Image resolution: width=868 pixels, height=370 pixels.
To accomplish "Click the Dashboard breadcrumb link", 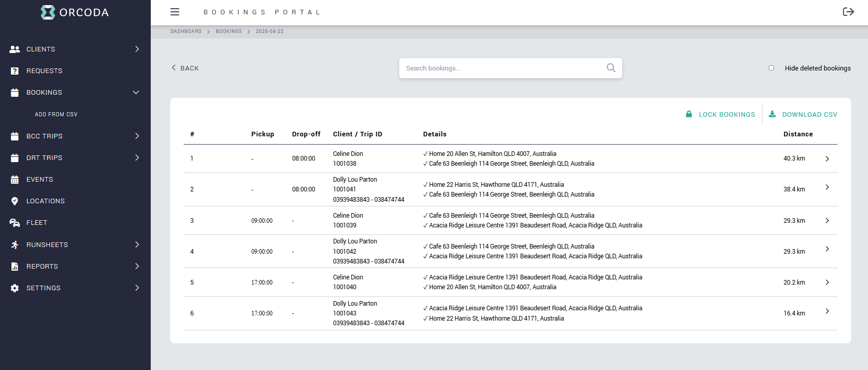I will click(x=186, y=31).
